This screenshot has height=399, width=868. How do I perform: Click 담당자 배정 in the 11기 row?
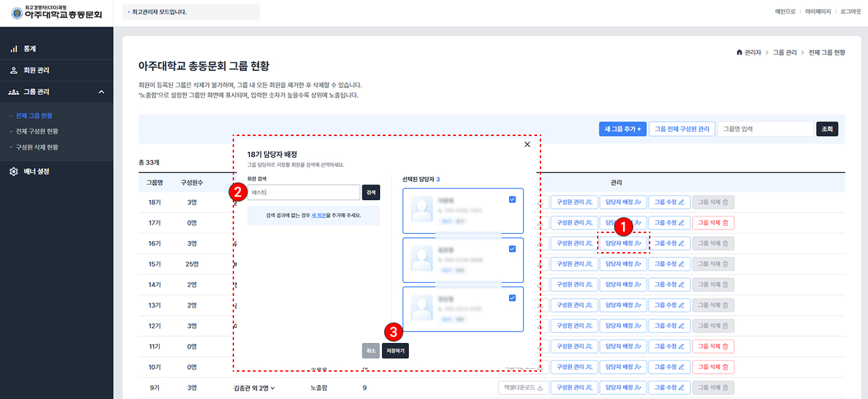click(623, 346)
